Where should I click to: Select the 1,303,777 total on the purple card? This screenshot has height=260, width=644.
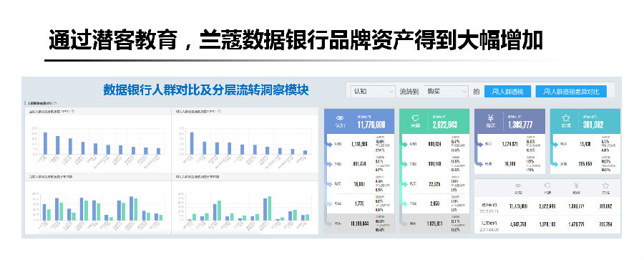tap(520, 125)
